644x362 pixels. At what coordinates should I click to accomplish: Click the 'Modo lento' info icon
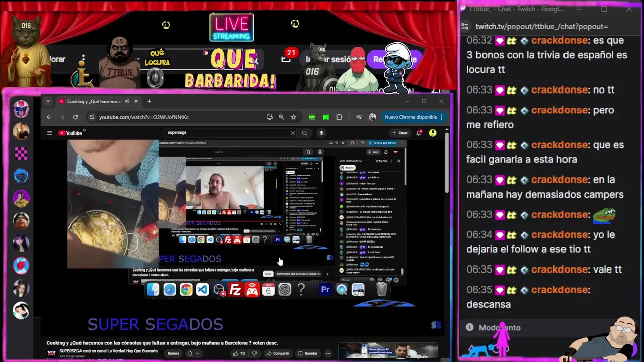tap(469, 327)
